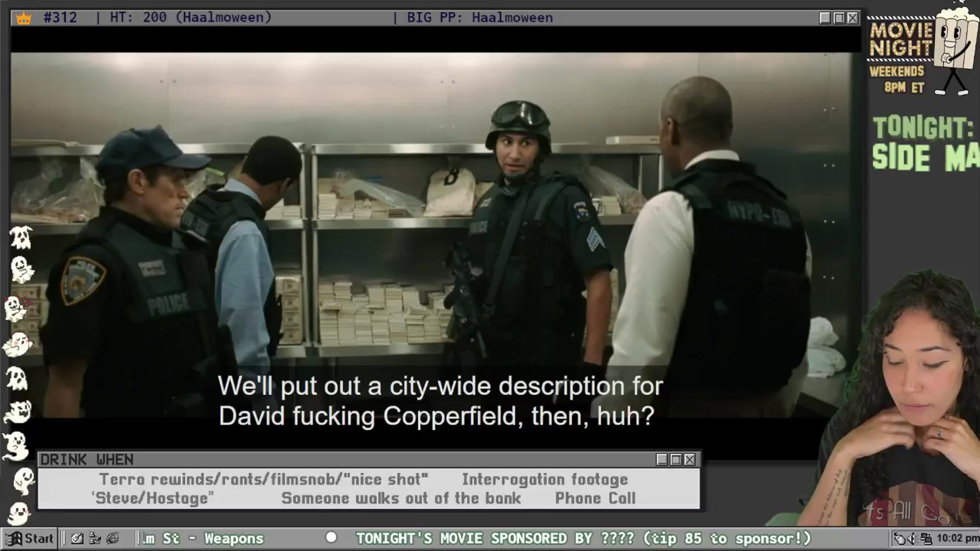980x551 pixels.
Task: Click the mouse icon in the system tray
Action: [900, 539]
